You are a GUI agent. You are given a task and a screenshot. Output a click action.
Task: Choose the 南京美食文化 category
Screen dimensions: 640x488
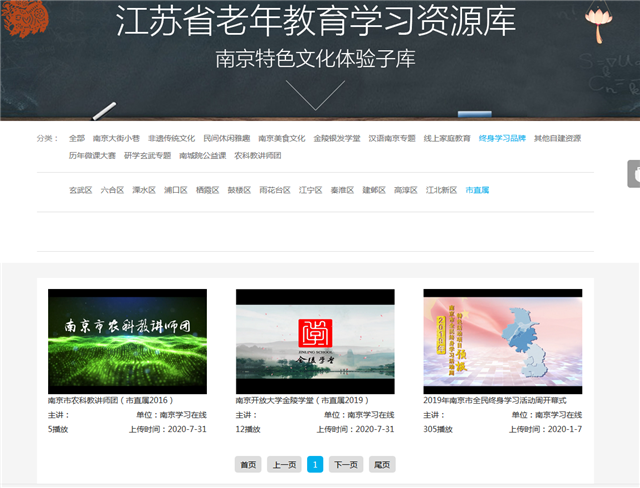tap(281, 138)
